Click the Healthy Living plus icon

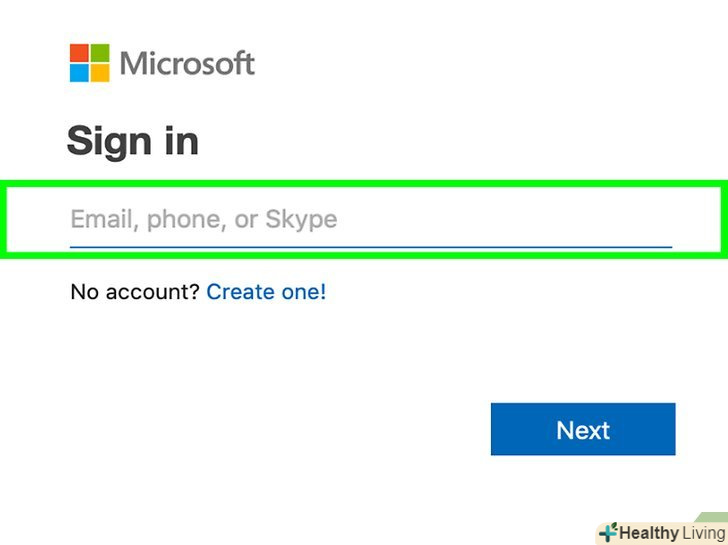(607, 533)
